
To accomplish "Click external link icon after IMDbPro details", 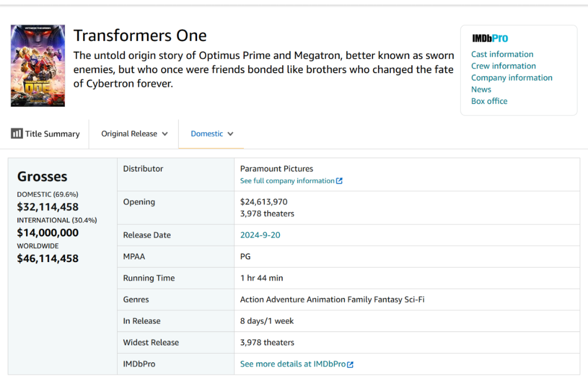I will coord(350,364).
